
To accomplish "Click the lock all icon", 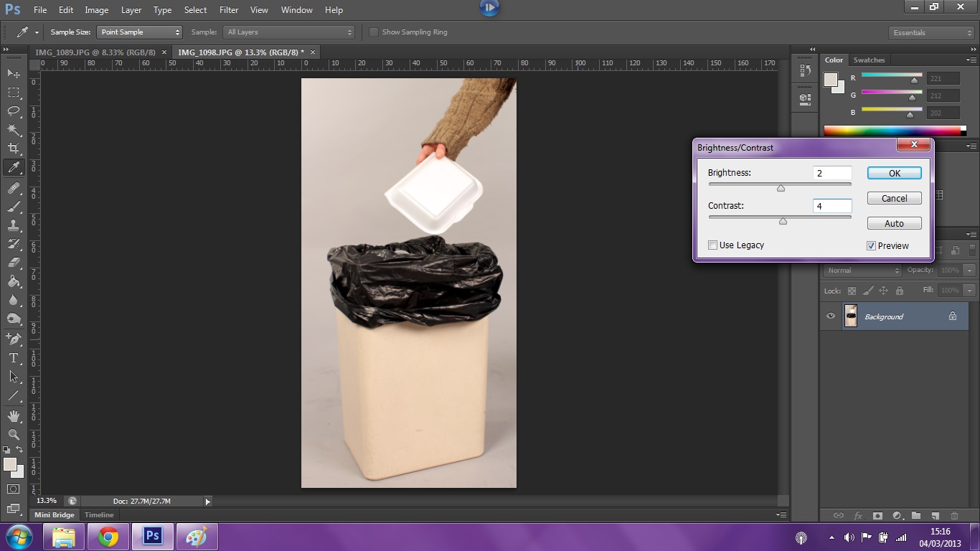I will [x=899, y=291].
